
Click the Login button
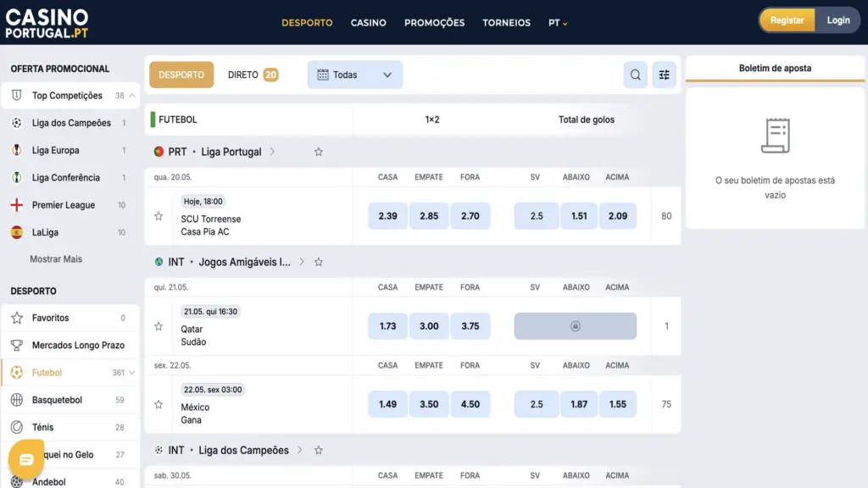[838, 20]
